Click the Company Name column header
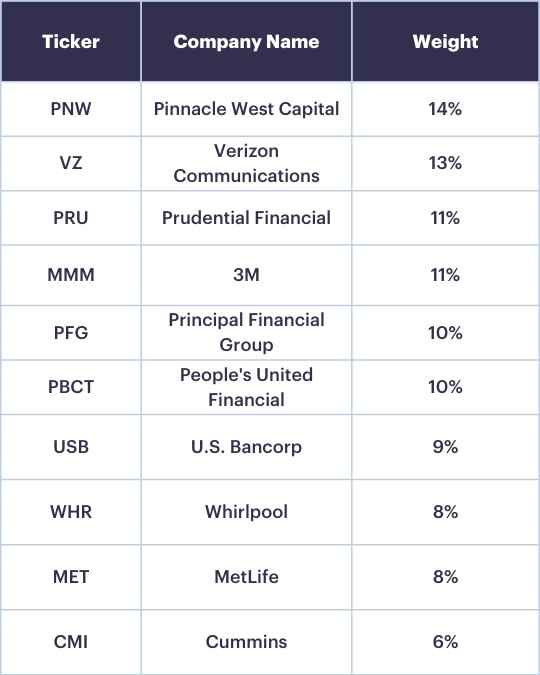Viewport: 540px width, 675px height. pos(246,42)
